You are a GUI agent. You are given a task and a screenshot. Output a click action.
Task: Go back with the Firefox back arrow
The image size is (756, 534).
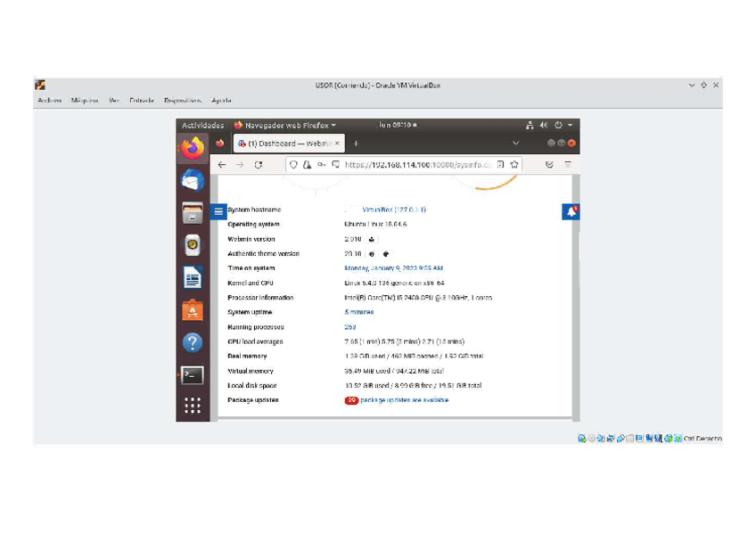click(x=222, y=165)
